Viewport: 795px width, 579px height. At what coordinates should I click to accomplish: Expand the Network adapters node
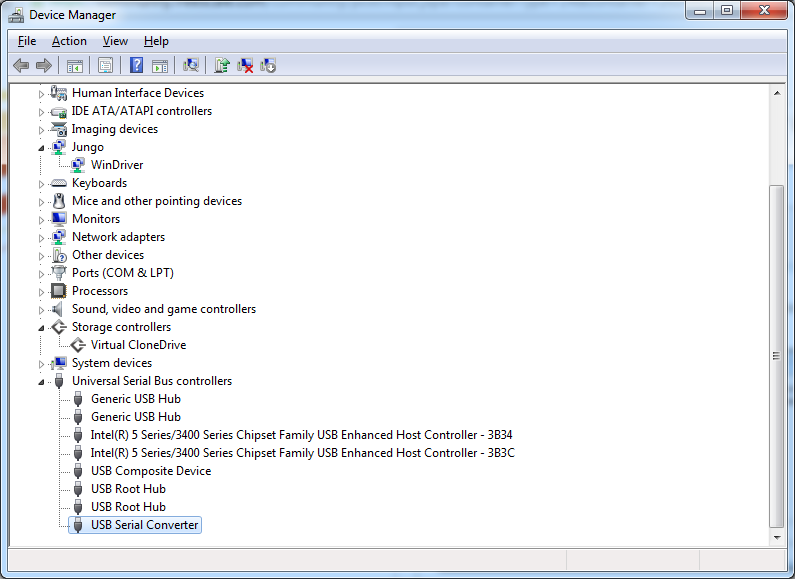[x=41, y=238]
